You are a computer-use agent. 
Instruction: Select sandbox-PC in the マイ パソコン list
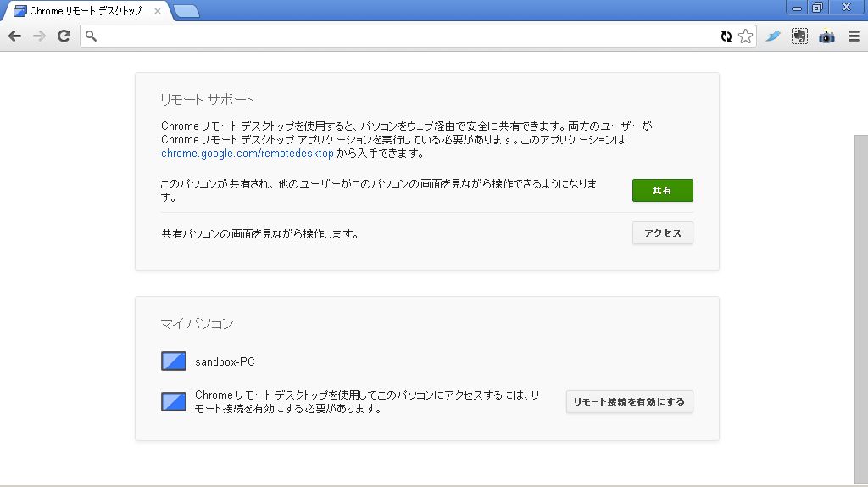pyautogui.click(x=225, y=361)
